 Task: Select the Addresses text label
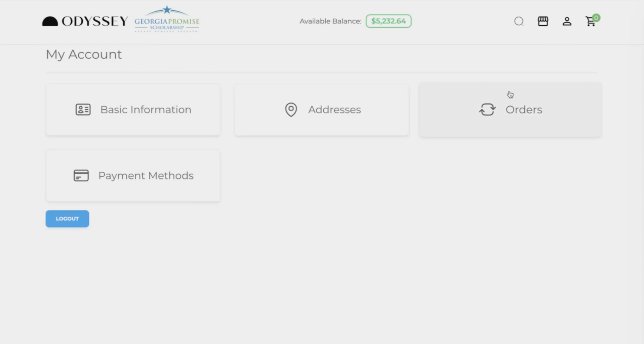334,109
